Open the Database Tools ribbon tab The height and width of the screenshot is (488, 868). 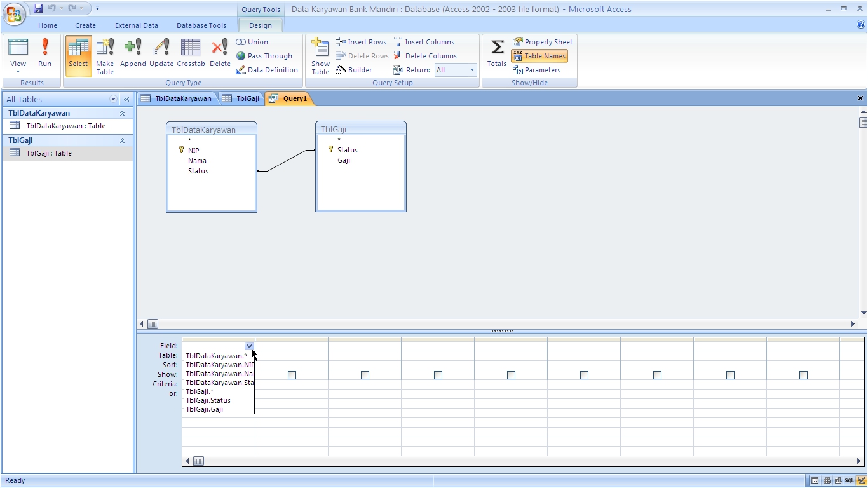coord(201,25)
